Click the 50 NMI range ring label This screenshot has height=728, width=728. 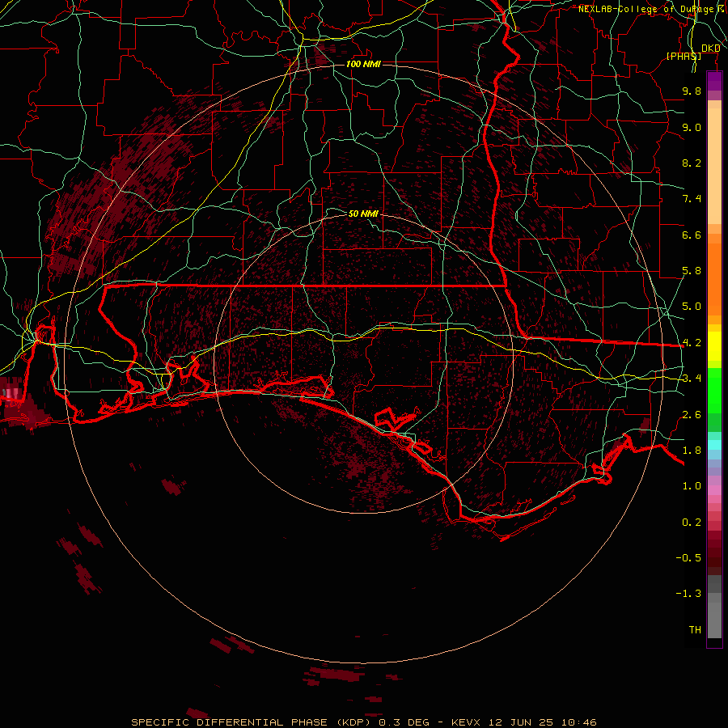(363, 214)
